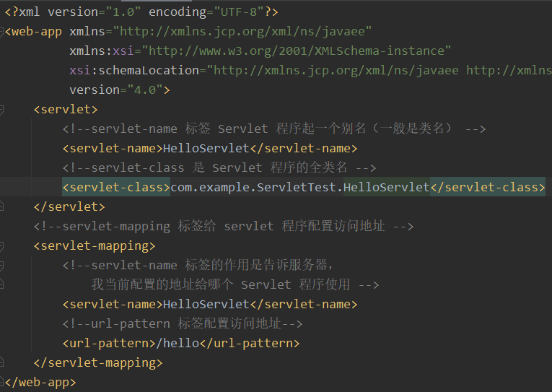The image size is (552, 392).
Task: Click the closing </url-pattern> tag
Action: click(x=250, y=344)
